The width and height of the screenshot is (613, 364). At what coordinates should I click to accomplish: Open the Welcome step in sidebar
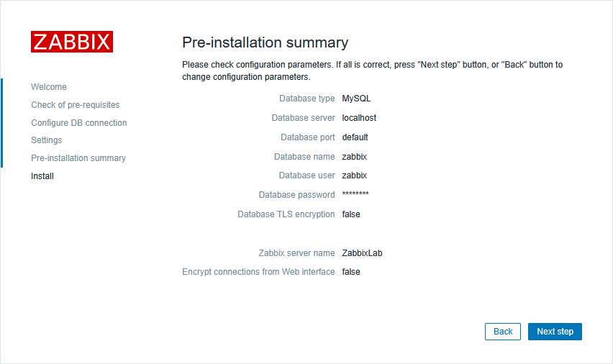[49, 87]
